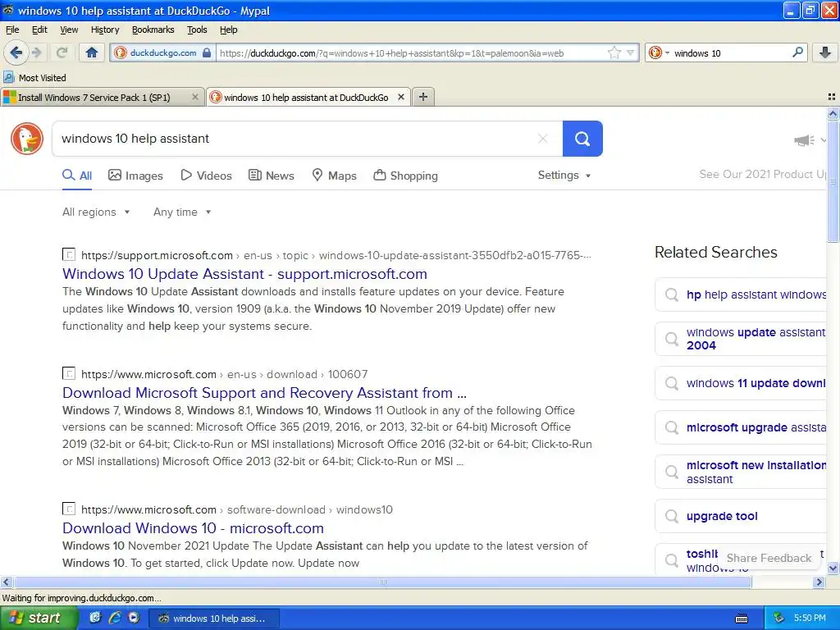The width and height of the screenshot is (840, 630).
Task: Search related: windows update assistant 2004
Action: coord(741,339)
